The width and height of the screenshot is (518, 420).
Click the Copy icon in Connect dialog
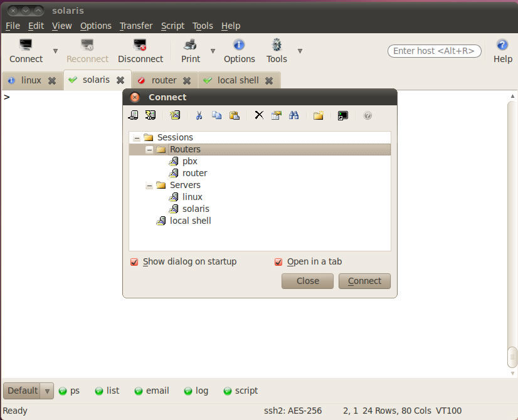[217, 115]
